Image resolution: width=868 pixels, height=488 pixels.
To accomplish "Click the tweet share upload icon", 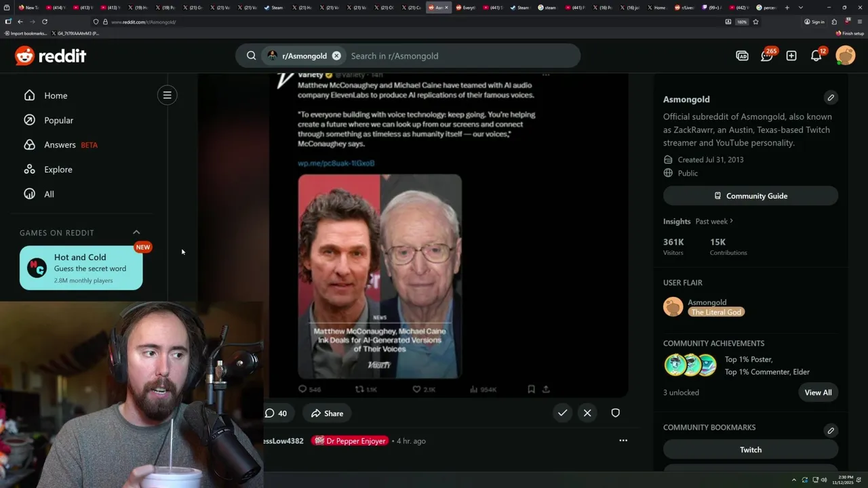I will (x=546, y=389).
